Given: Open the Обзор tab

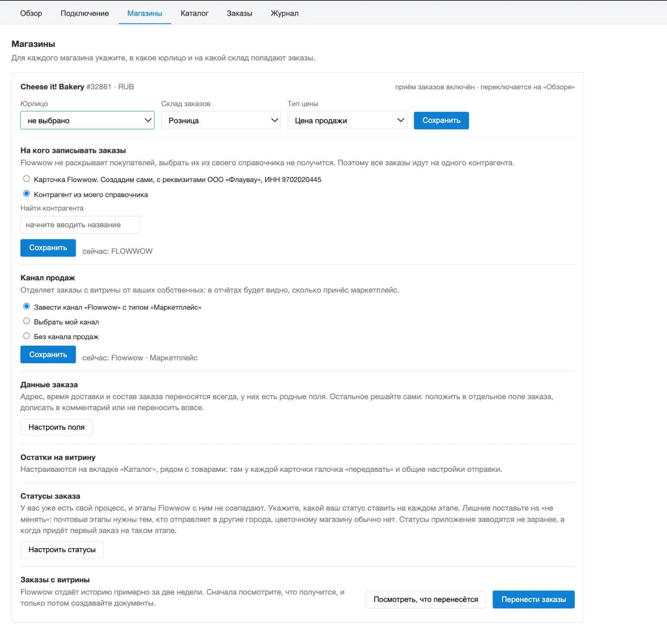Looking at the screenshot, I should coord(31,14).
